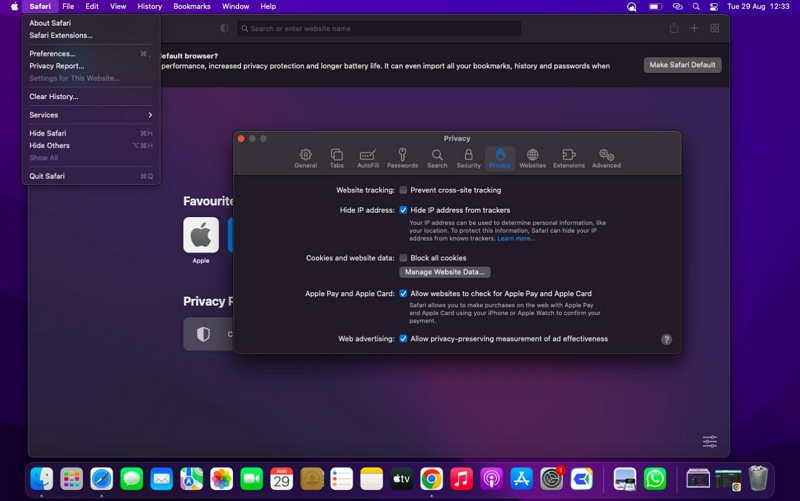Click the privacy shield icon beside address bar
This screenshot has height=501, width=800.
[x=224, y=29]
